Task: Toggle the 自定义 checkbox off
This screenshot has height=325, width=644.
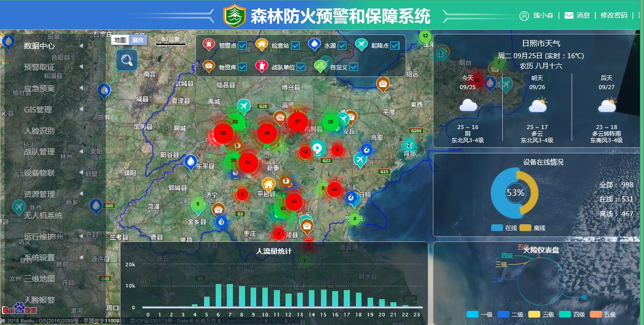Action: 353,66
